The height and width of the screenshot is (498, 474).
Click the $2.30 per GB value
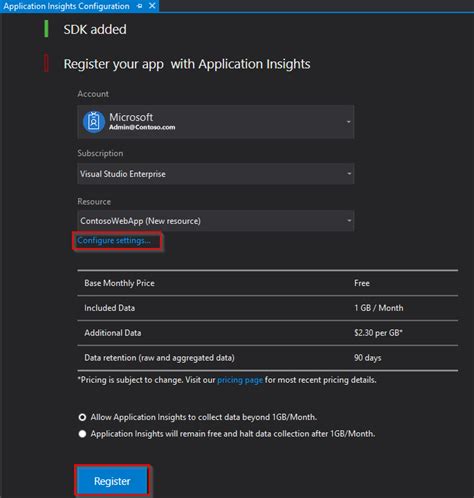[378, 333]
